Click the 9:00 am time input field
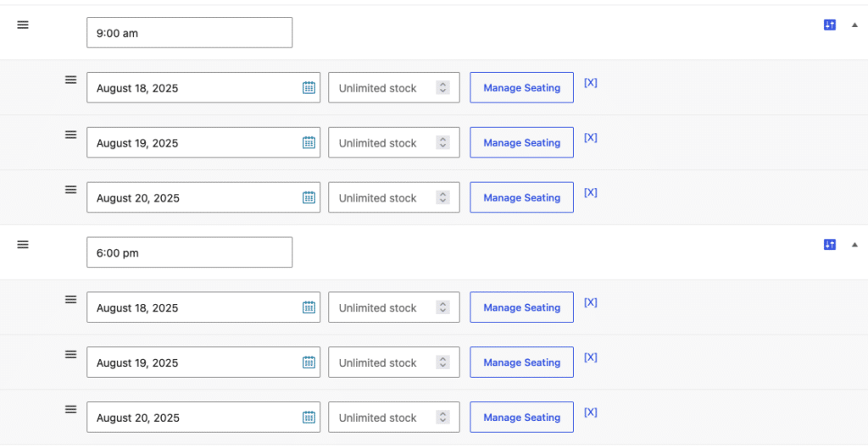The height and width of the screenshot is (448, 868). click(x=189, y=33)
